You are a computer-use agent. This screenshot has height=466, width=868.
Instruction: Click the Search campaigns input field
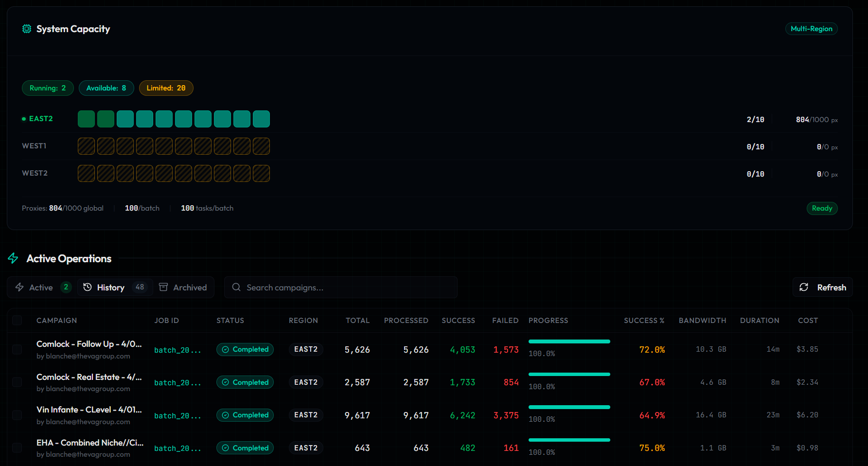tap(340, 287)
